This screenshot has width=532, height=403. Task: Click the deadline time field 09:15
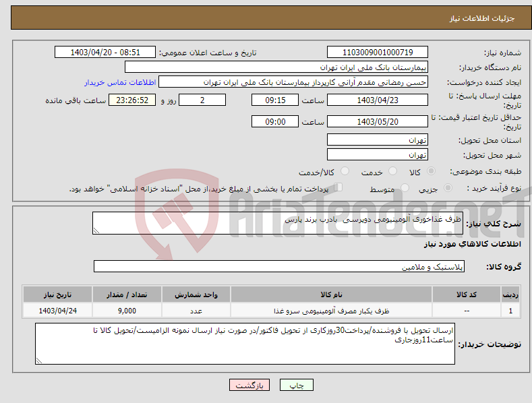pos(275,100)
